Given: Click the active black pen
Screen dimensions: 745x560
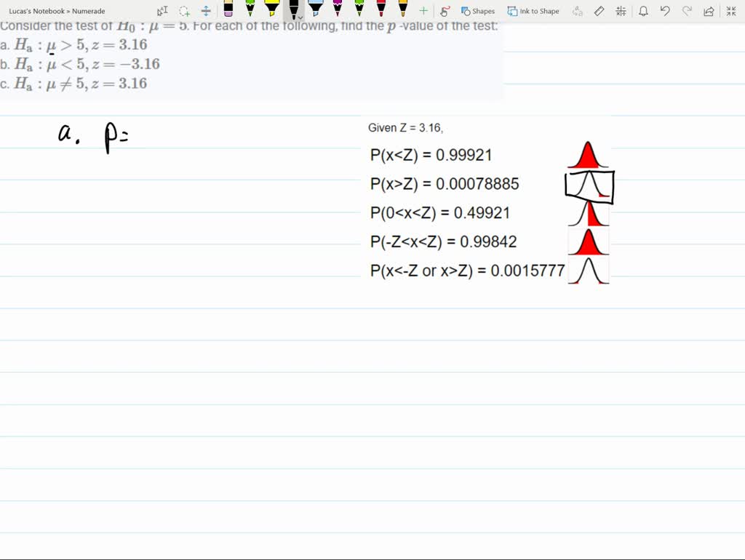Looking at the screenshot, I should click(293, 9).
